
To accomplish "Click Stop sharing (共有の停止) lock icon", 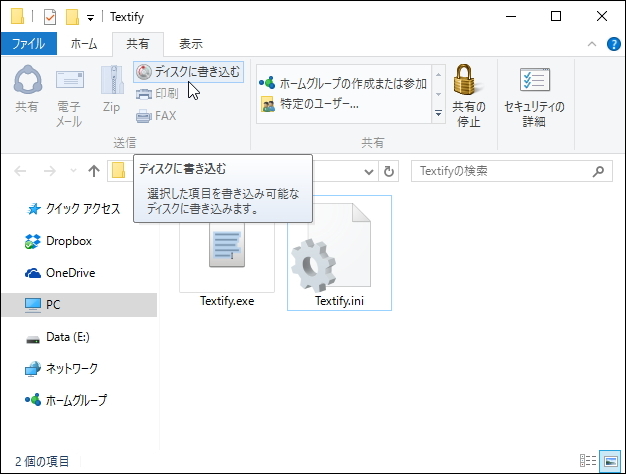I will 468,96.
